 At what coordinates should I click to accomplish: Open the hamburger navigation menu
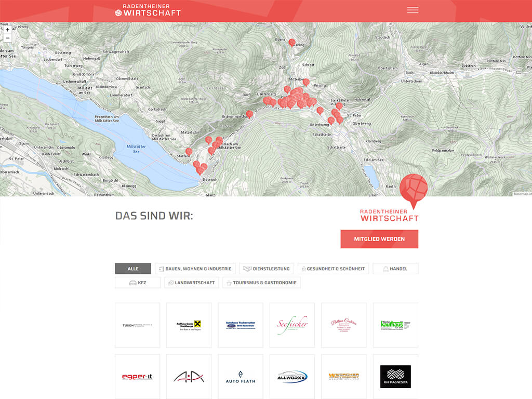coord(413,10)
